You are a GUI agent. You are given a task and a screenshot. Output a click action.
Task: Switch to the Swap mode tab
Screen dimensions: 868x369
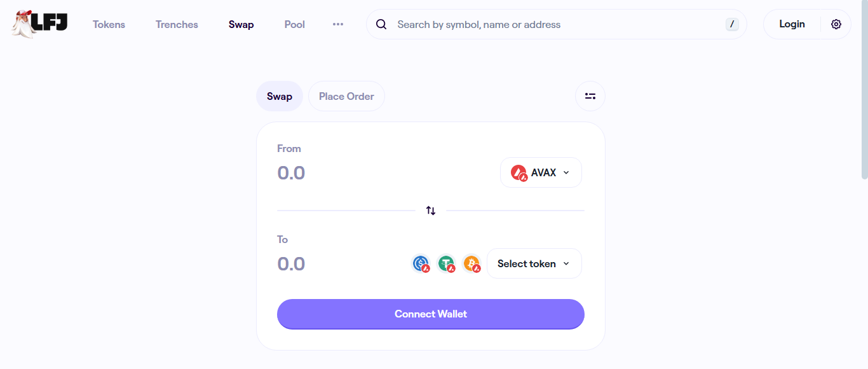click(x=280, y=97)
